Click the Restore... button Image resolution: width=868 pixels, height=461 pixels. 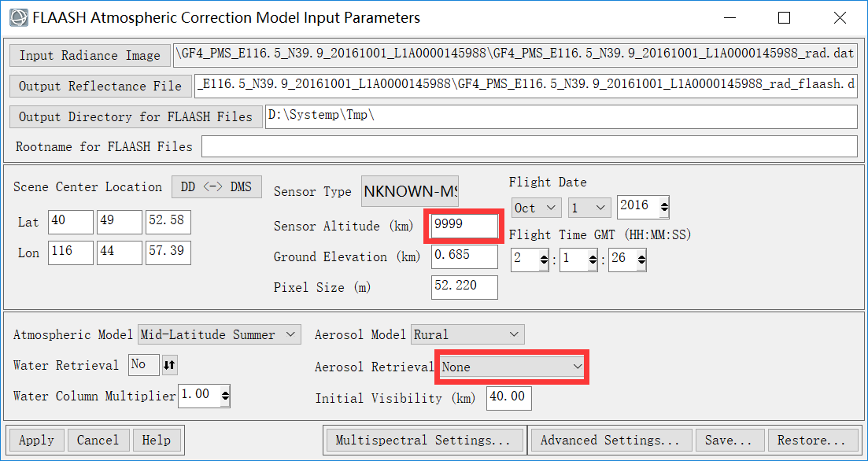pyautogui.click(x=811, y=440)
